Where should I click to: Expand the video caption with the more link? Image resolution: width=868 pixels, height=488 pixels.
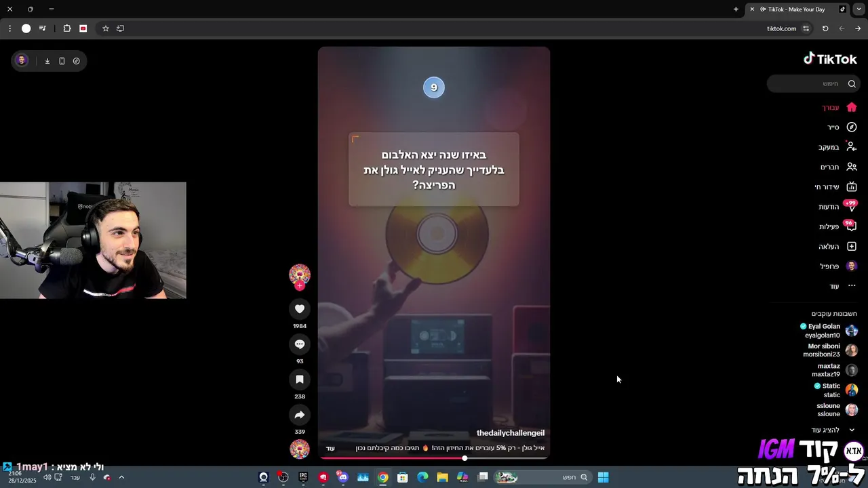pyautogui.click(x=330, y=448)
